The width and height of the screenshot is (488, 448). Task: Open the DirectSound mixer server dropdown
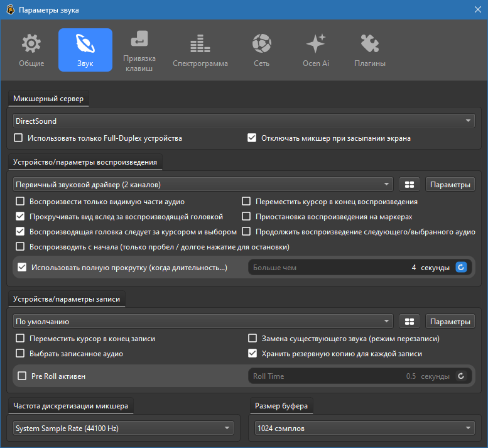coord(244,121)
